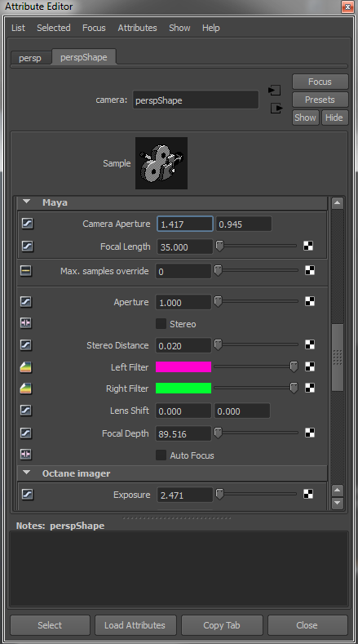Click the checker map button for Focal Length

coord(308,246)
